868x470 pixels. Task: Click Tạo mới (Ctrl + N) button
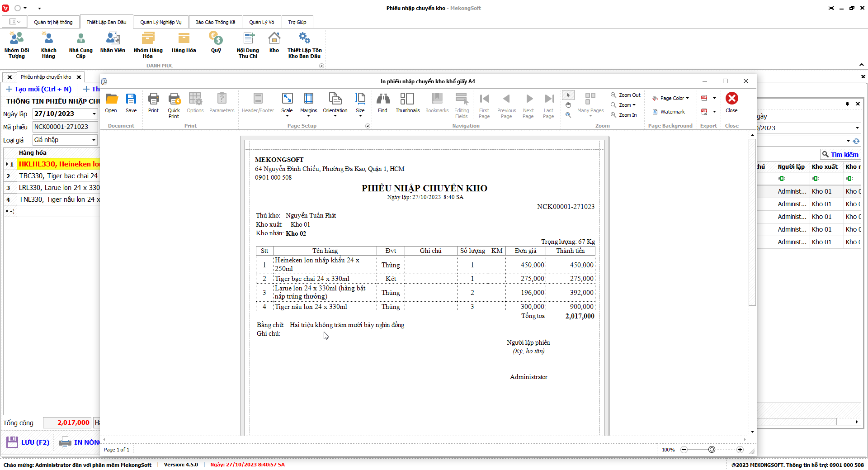pos(38,89)
